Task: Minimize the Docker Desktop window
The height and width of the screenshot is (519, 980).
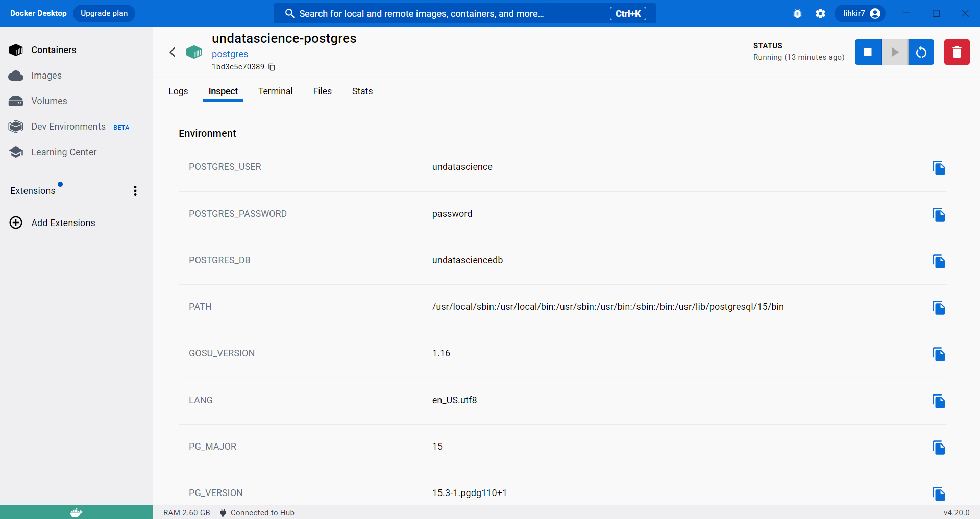Action: point(906,13)
